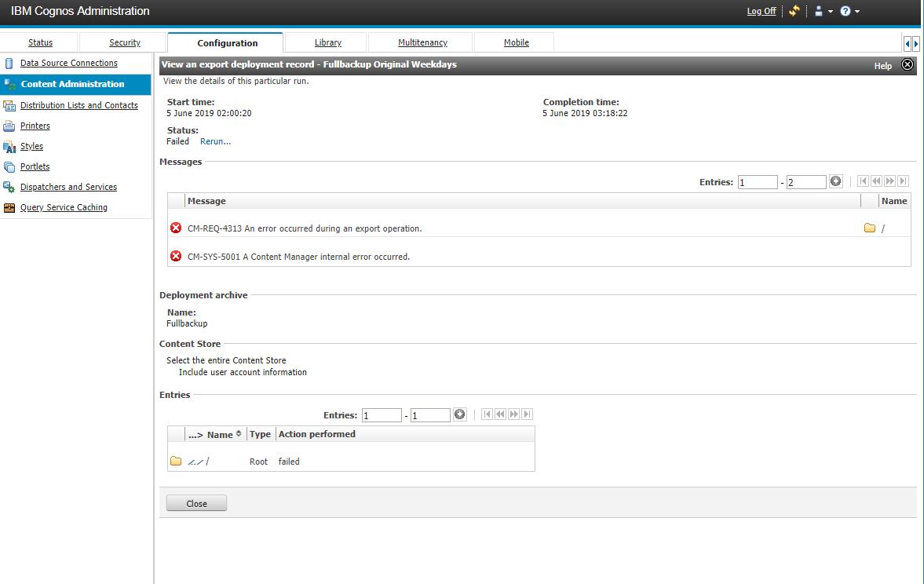Click the Help link in title bar
This screenshot has height=584, width=924.
(882, 66)
